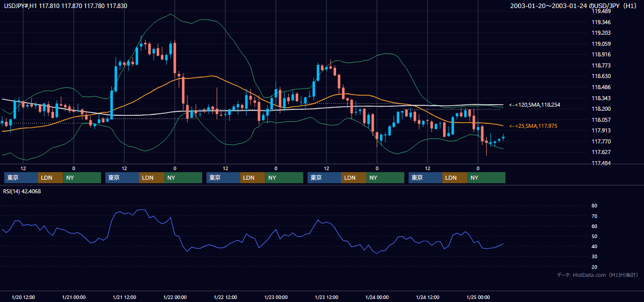The width and height of the screenshot is (644, 302).
Task: Click price axis value 118.343
Action: (601, 98)
